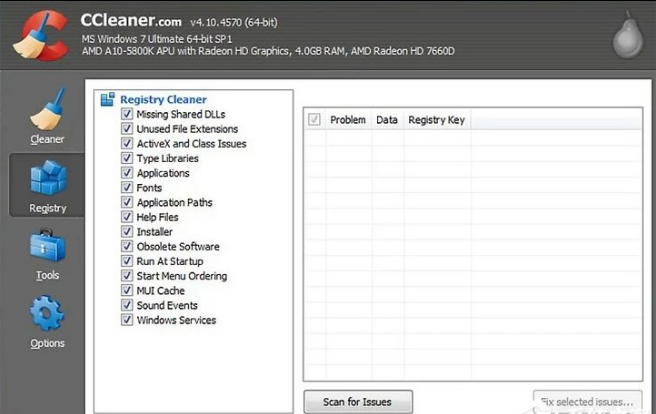Click the CCleaner logo in header

point(41,35)
